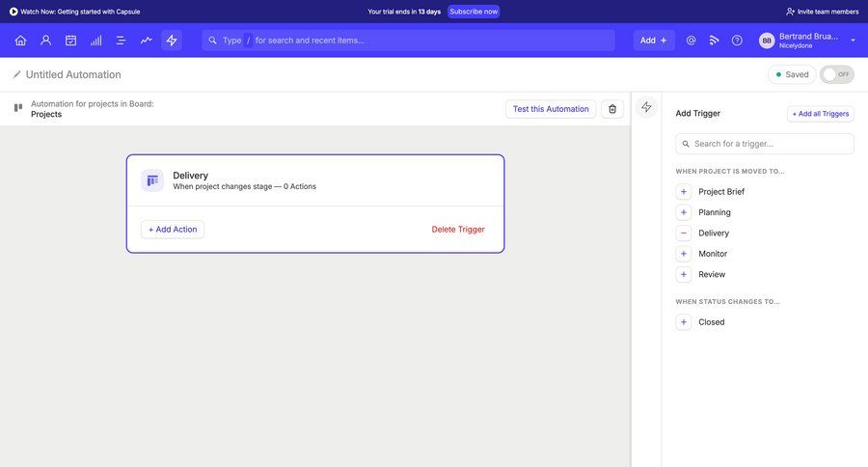Screen dimensions: 868x467
Task: Open the Sales pipeline bars icon
Action: point(95,41)
